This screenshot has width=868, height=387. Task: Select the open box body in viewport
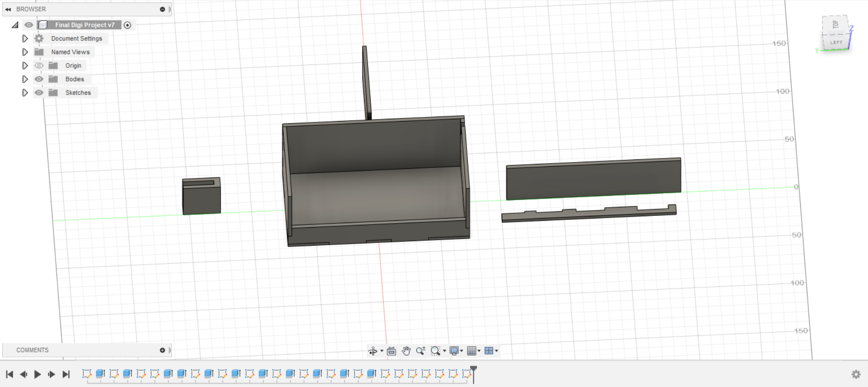pyautogui.click(x=376, y=181)
